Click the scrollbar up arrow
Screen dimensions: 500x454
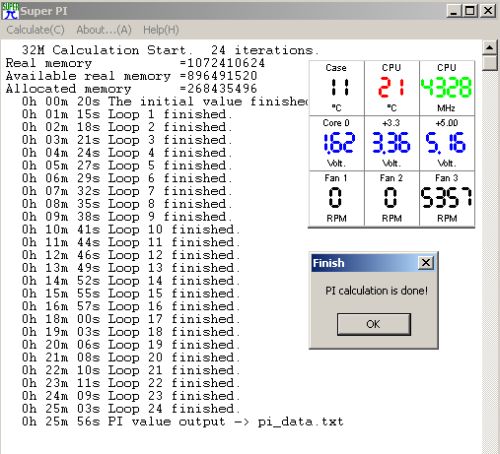click(x=490, y=48)
